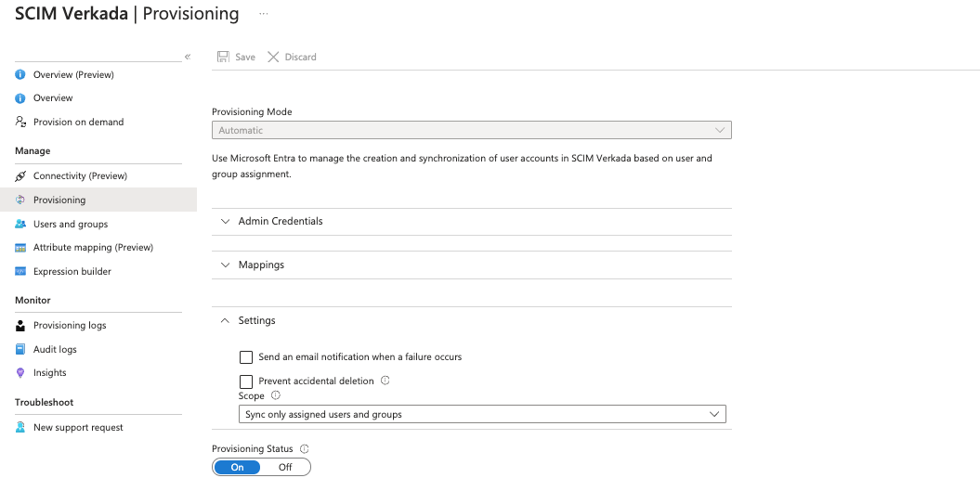Open the Scope dropdown
Viewport: 980px width, 491px height.
tap(481, 414)
